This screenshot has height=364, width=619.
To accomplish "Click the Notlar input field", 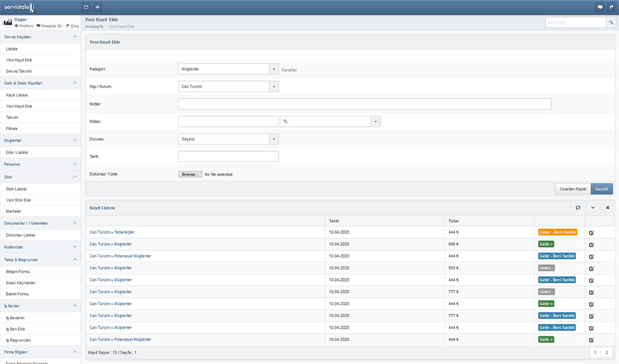I will [365, 104].
